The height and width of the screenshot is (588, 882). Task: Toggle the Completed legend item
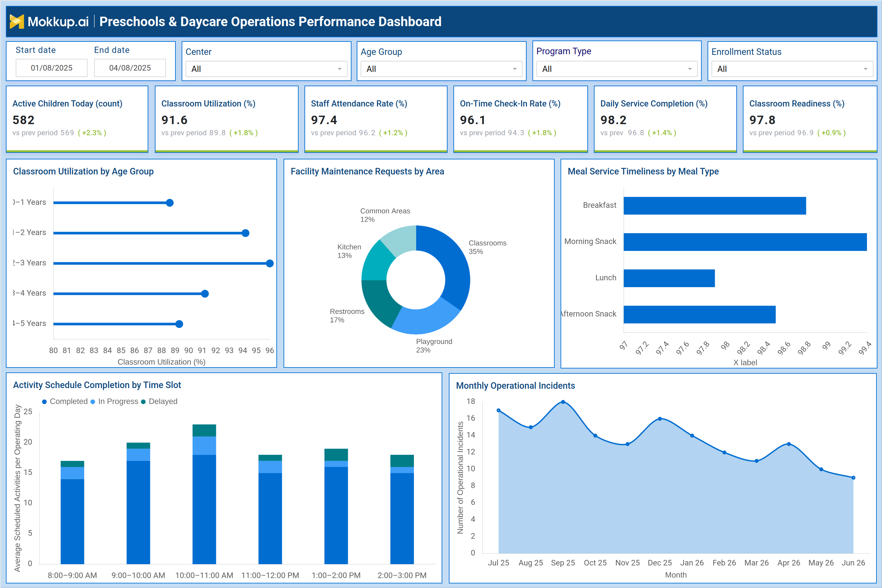[x=65, y=401]
